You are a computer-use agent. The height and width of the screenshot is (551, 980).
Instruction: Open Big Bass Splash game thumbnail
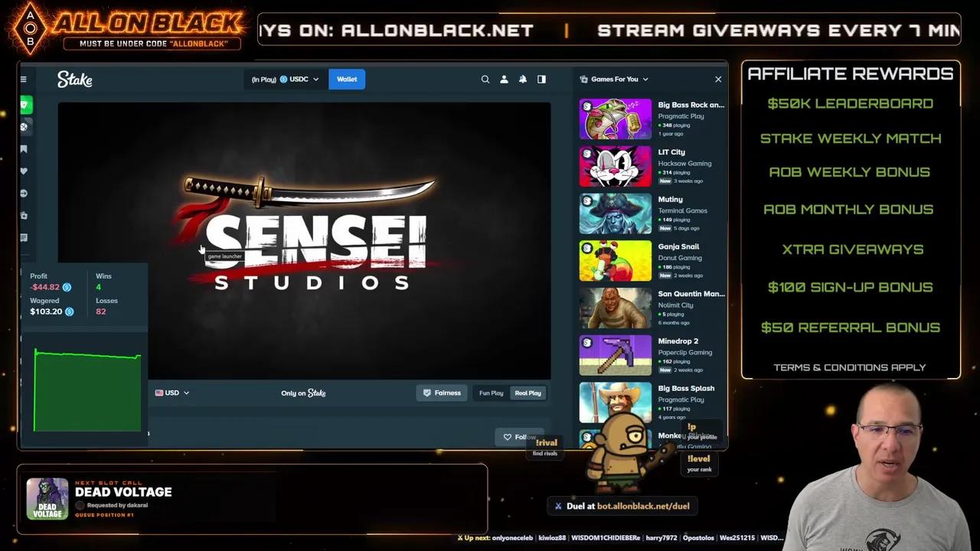pyautogui.click(x=616, y=403)
